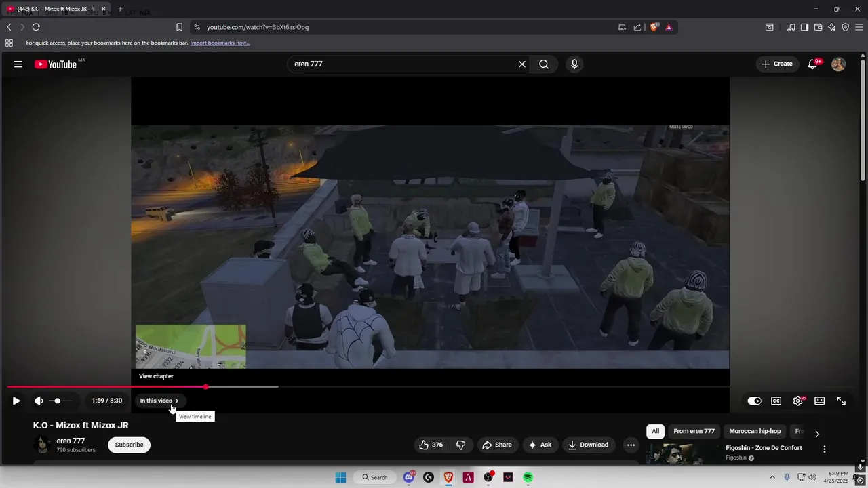
Task: Toggle the browser sidebar panel
Action: (x=804, y=27)
